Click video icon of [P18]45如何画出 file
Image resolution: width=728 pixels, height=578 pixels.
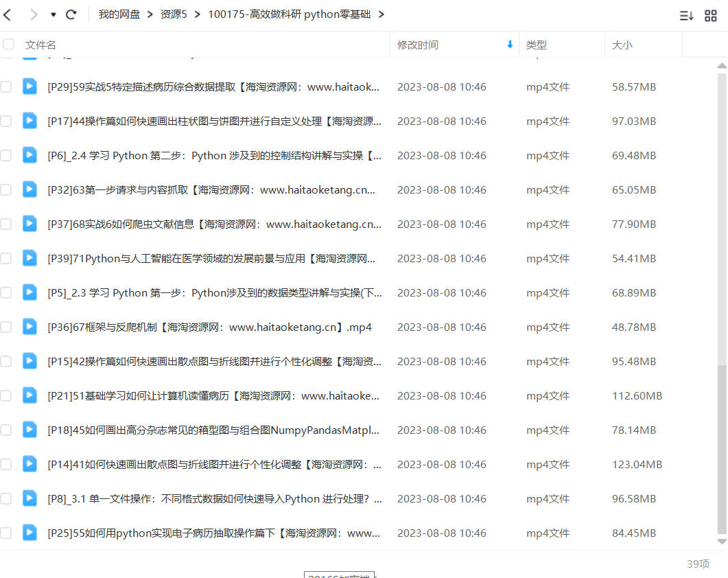point(30,430)
